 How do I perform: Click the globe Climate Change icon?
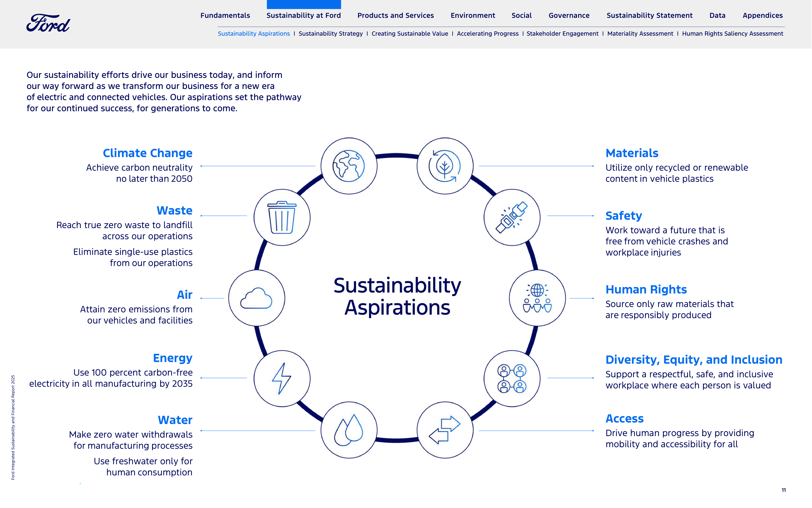click(x=349, y=166)
